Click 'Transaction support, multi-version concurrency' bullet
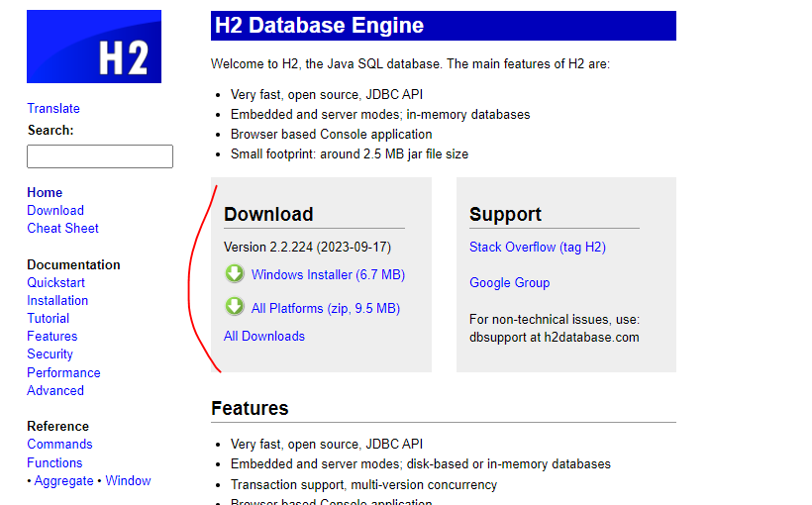This screenshot has width=812, height=505. [363, 485]
